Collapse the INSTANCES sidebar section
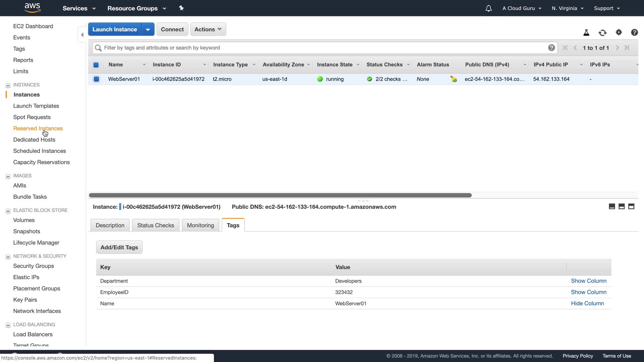This screenshot has height=362, width=644. (8, 85)
